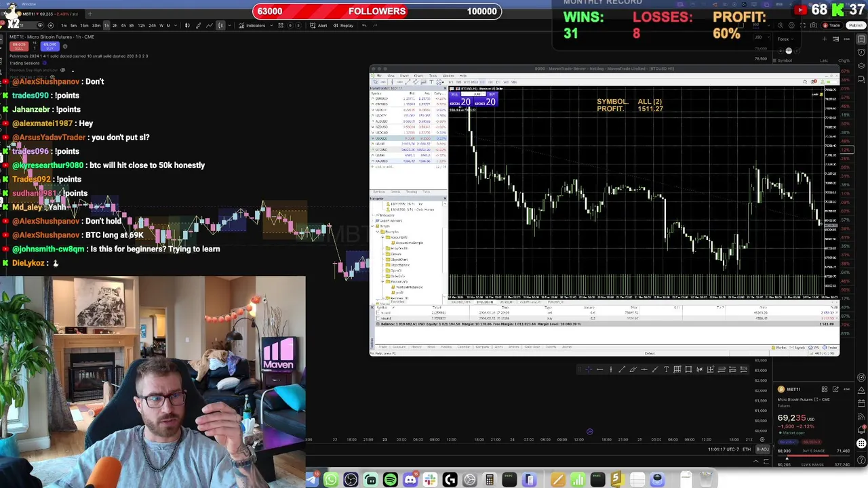868x488 pixels.
Task: Select the 24h timeframe
Action: [152, 25]
